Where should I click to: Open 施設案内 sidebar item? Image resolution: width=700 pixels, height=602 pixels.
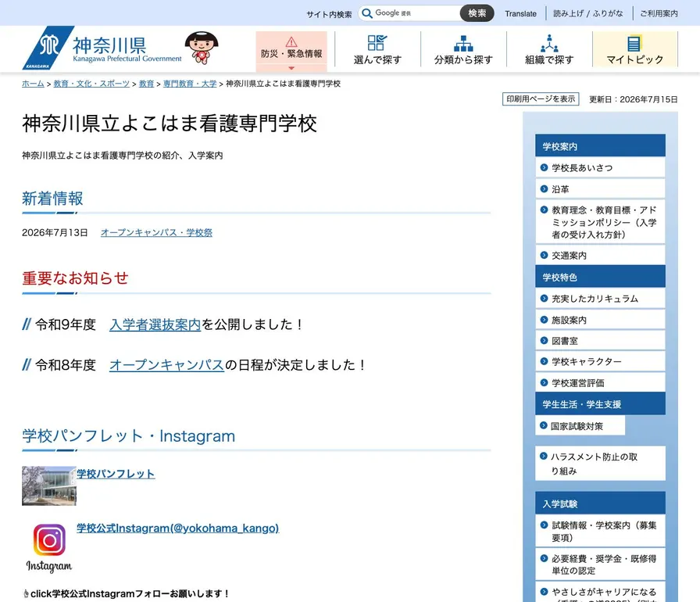(x=600, y=320)
